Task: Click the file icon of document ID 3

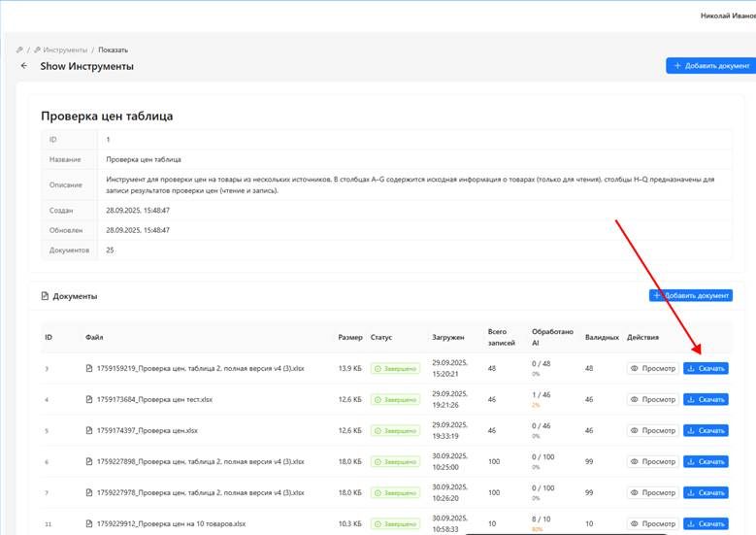Action: [x=89, y=369]
